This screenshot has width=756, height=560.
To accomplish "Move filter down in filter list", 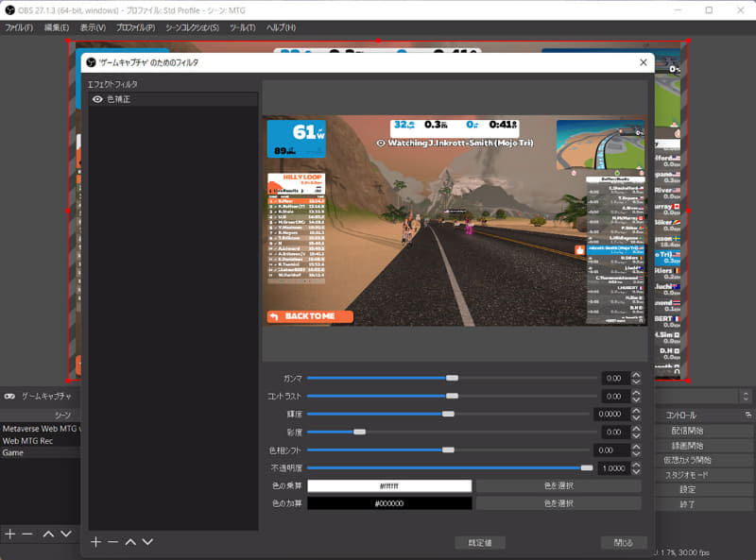I will click(147, 542).
